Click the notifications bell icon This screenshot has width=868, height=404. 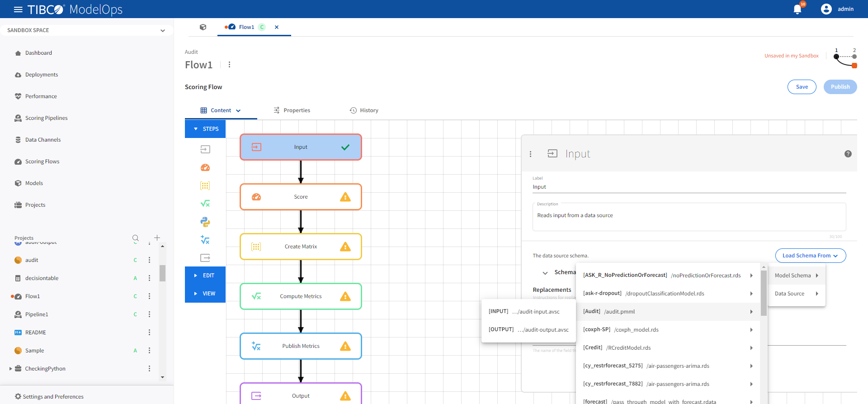tap(797, 10)
